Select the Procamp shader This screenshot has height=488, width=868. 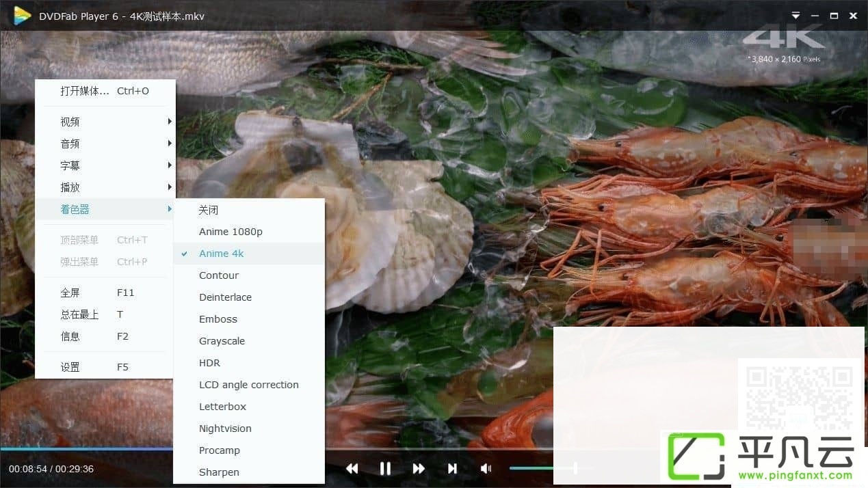click(249, 450)
